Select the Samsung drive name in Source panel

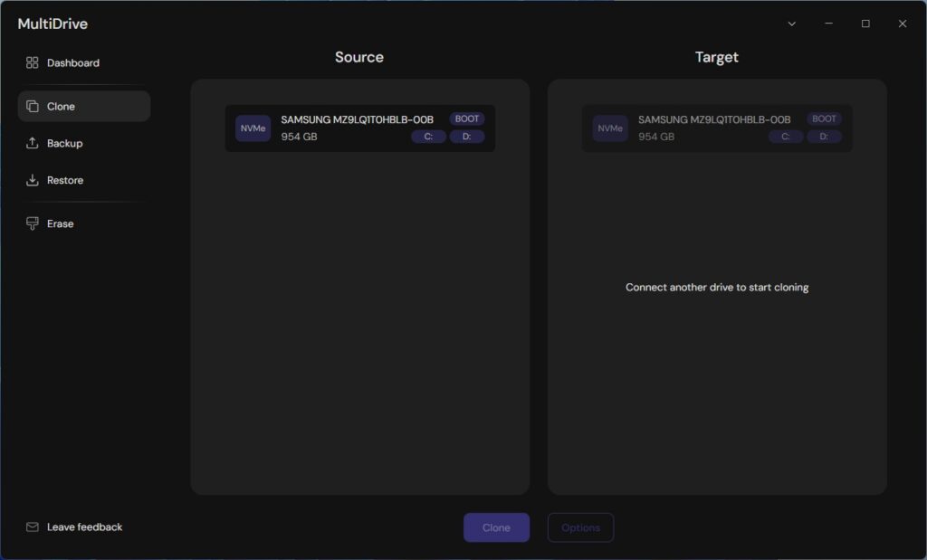pos(357,119)
